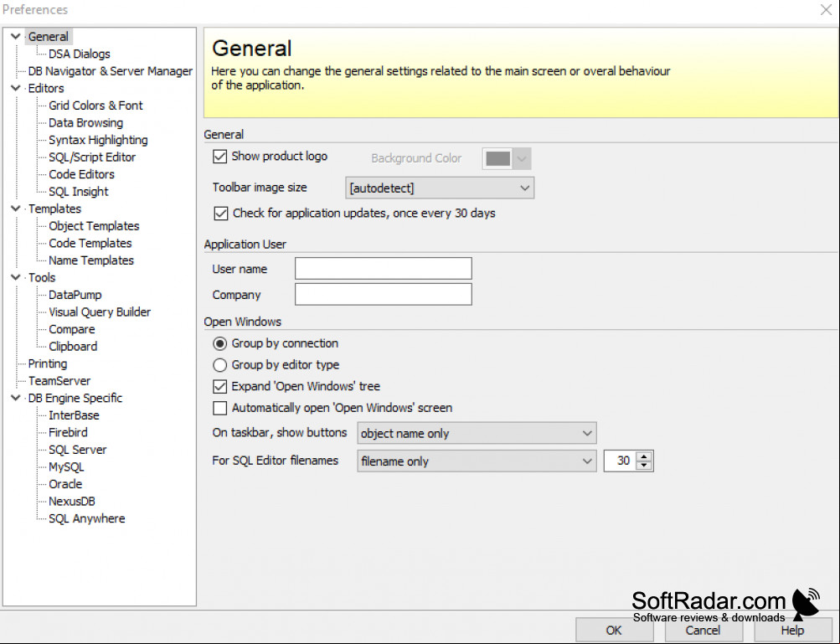Collapse the General tree node
The width and height of the screenshot is (840, 644).
[x=16, y=37]
